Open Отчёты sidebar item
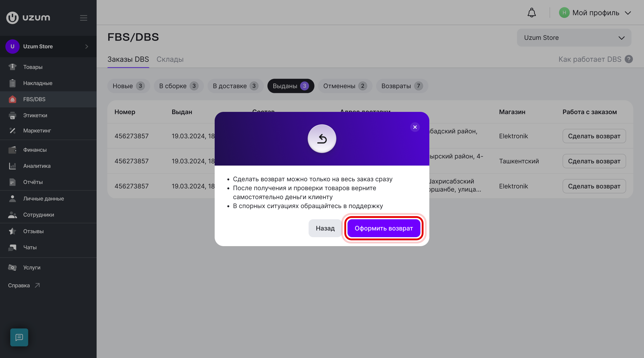This screenshot has width=644, height=358. 48,182
